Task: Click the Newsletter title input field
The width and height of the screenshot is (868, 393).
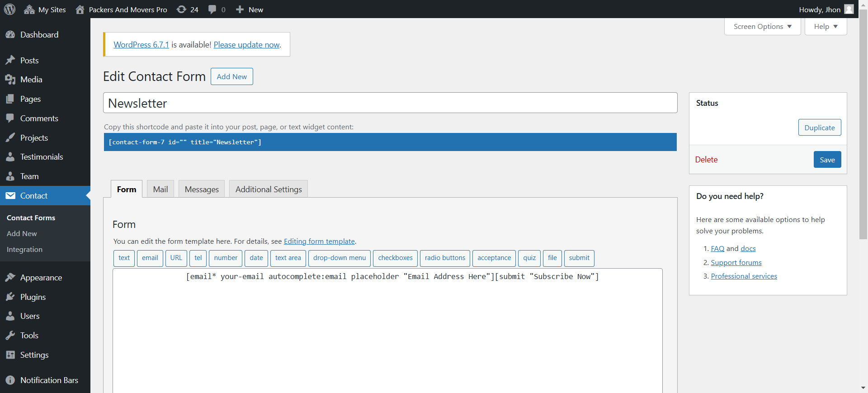Action: point(390,103)
